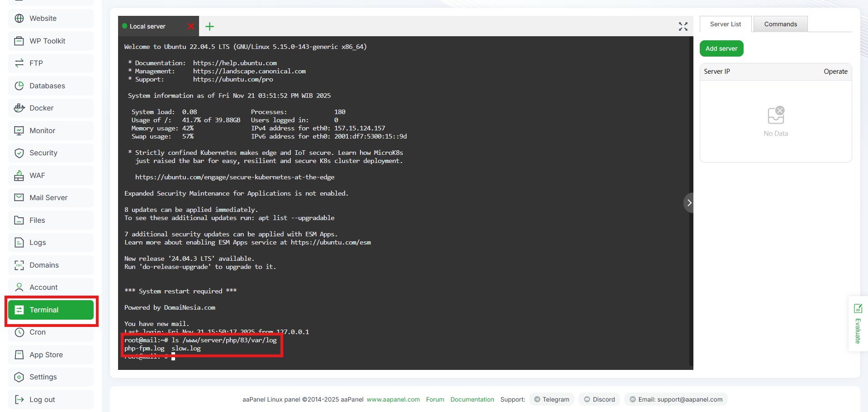
Task: Click the Mail Server envelope icon
Action: pos(19,197)
